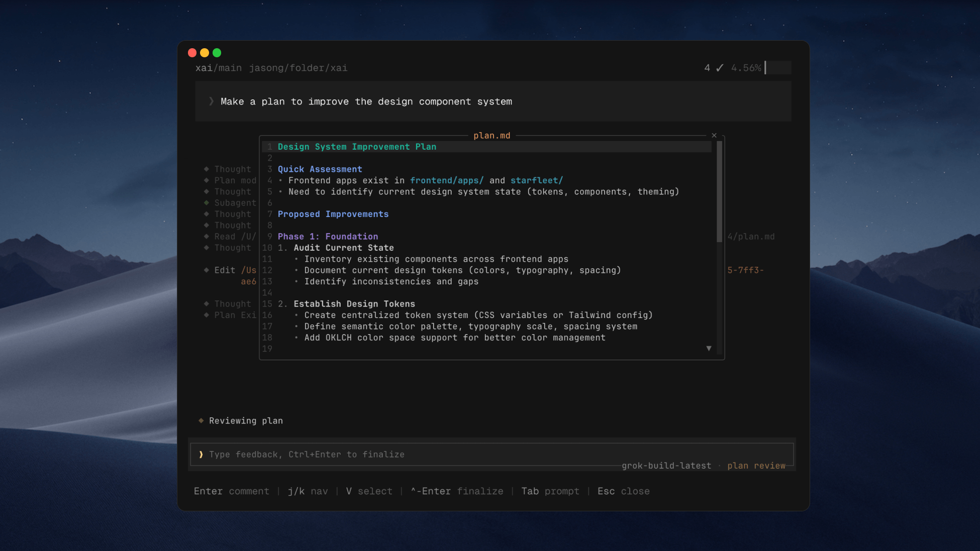Viewport: 980px width, 551px height.
Task: Open the frontend/apps/ path link
Action: 447,180
